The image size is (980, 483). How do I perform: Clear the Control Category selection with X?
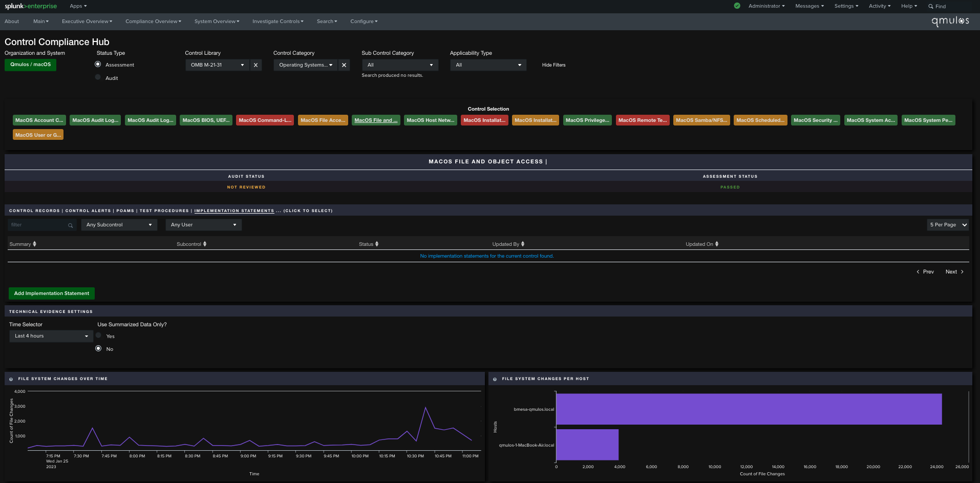click(344, 65)
